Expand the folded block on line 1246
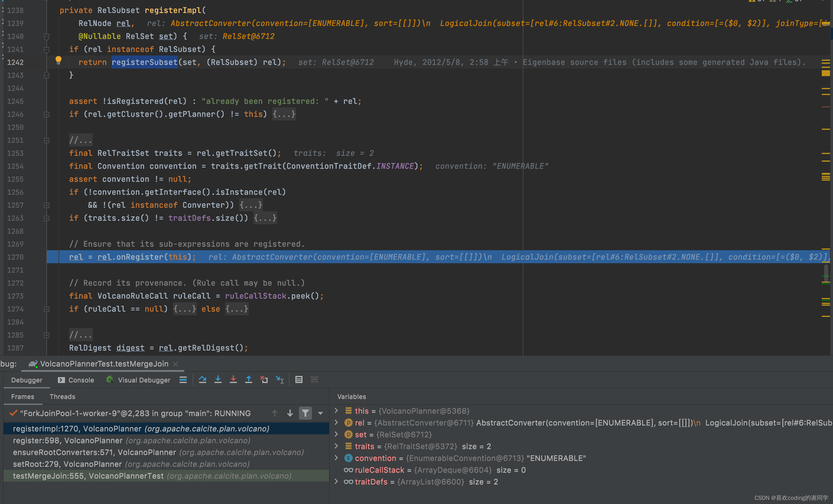Viewport: 833px width, 504px height. click(47, 114)
